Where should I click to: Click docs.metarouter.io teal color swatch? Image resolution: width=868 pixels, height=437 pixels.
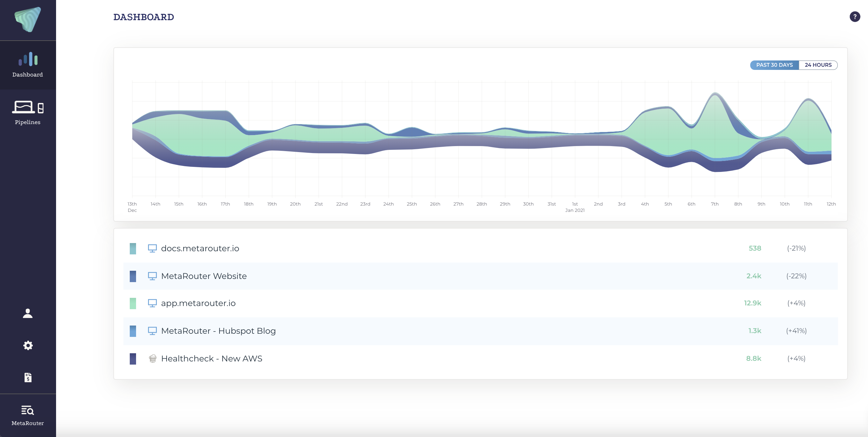(x=133, y=249)
